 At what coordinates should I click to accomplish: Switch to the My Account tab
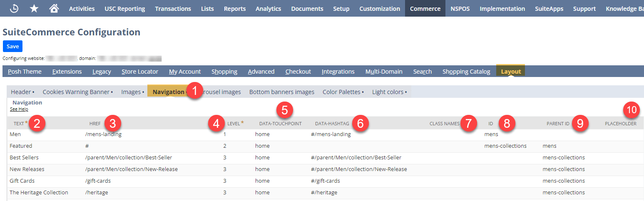click(x=185, y=72)
